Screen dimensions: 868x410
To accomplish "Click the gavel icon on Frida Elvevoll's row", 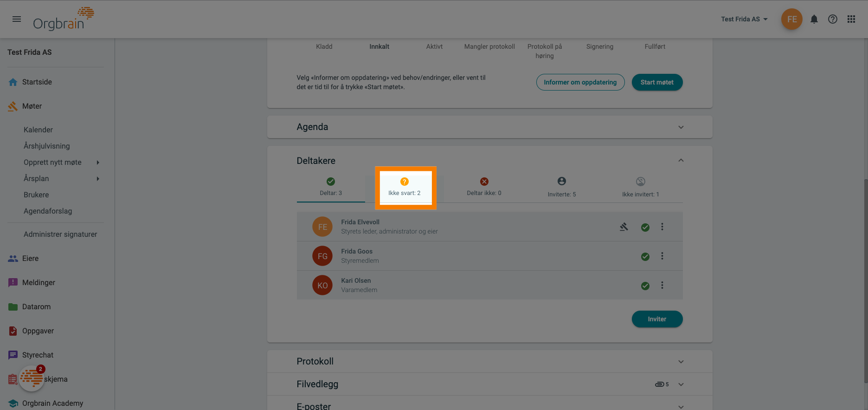I will (x=624, y=227).
